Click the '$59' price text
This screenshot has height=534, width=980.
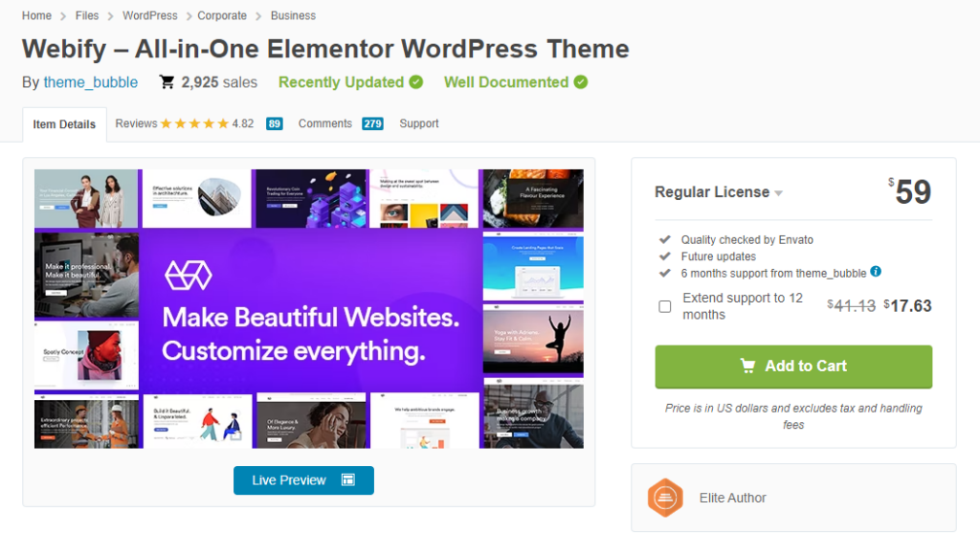(x=910, y=191)
